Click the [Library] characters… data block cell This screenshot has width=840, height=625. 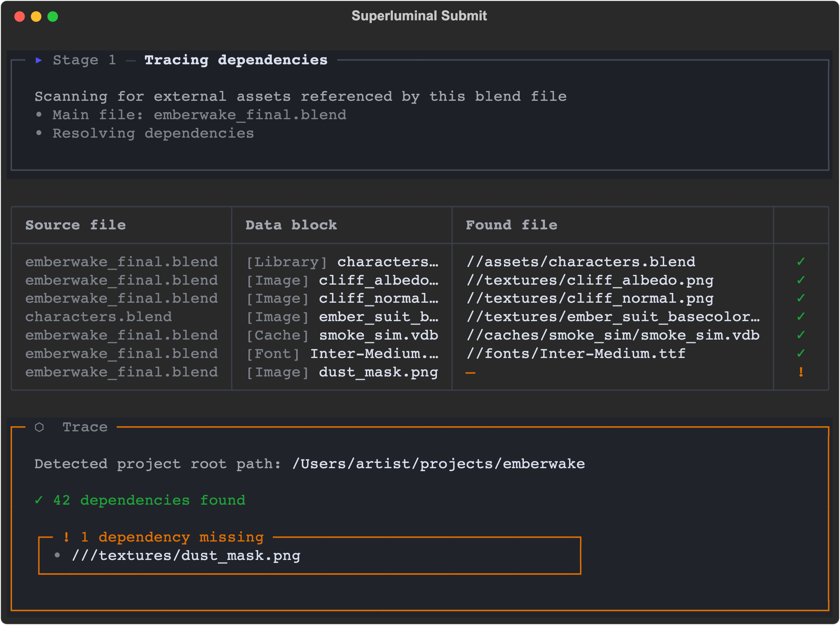342,262
